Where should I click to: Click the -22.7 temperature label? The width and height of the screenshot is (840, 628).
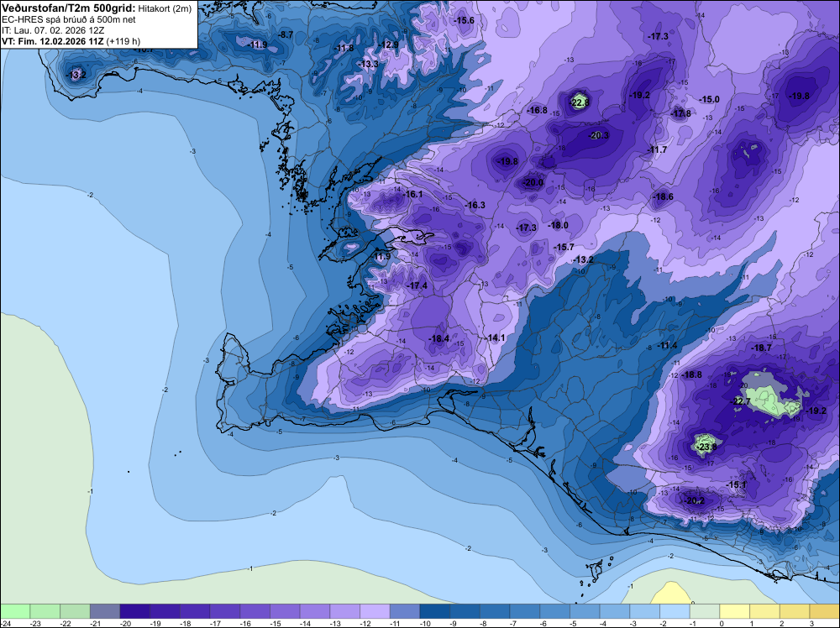pos(741,401)
